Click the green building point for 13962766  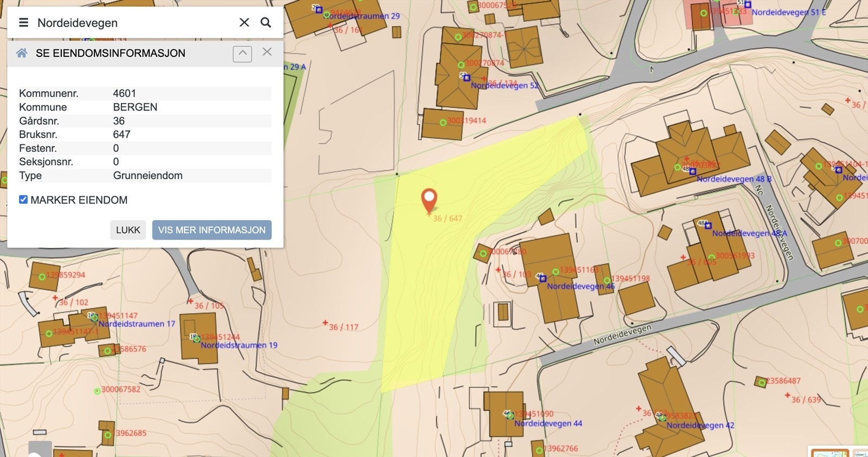pos(539,450)
